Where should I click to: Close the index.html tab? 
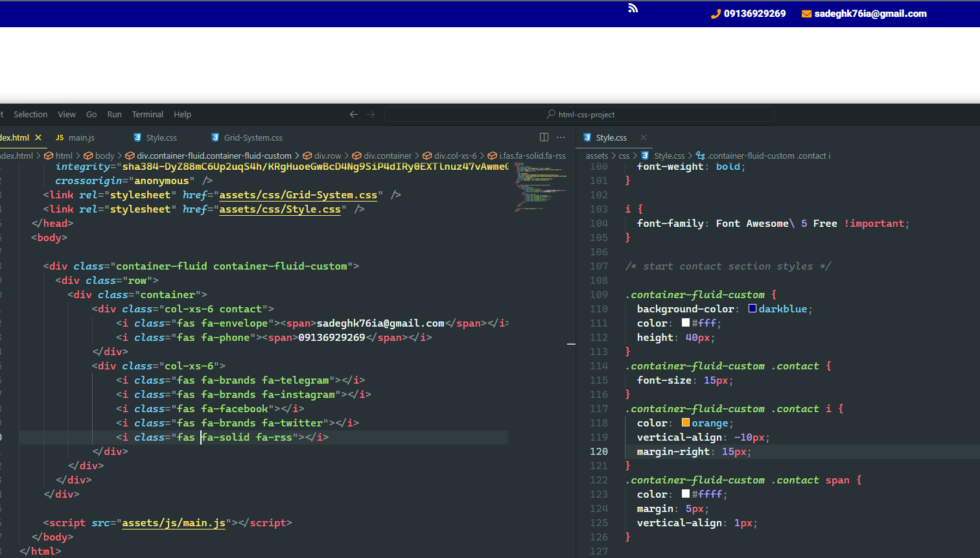point(38,137)
